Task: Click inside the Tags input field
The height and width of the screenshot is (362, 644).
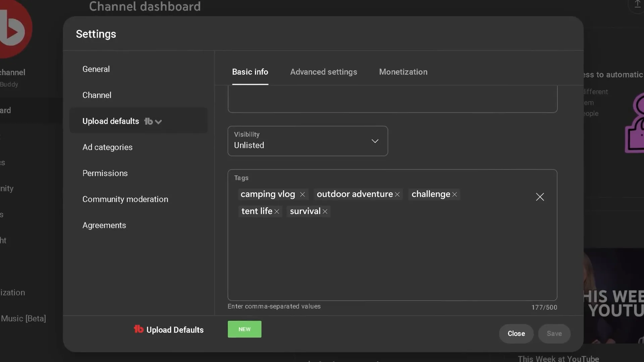Action: click(x=392, y=255)
